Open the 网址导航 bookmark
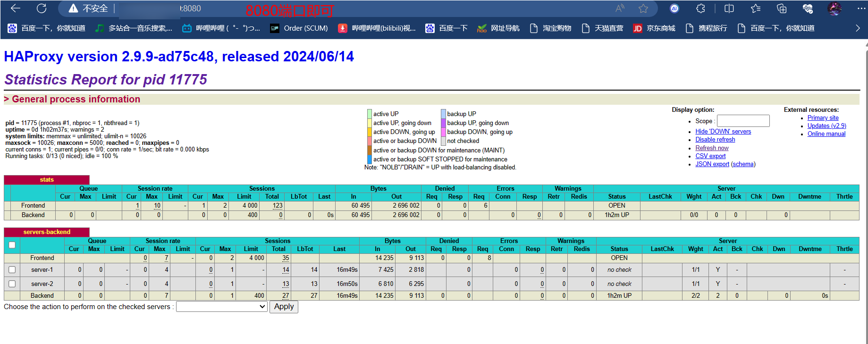This screenshot has height=344, width=868. pyautogui.click(x=498, y=28)
